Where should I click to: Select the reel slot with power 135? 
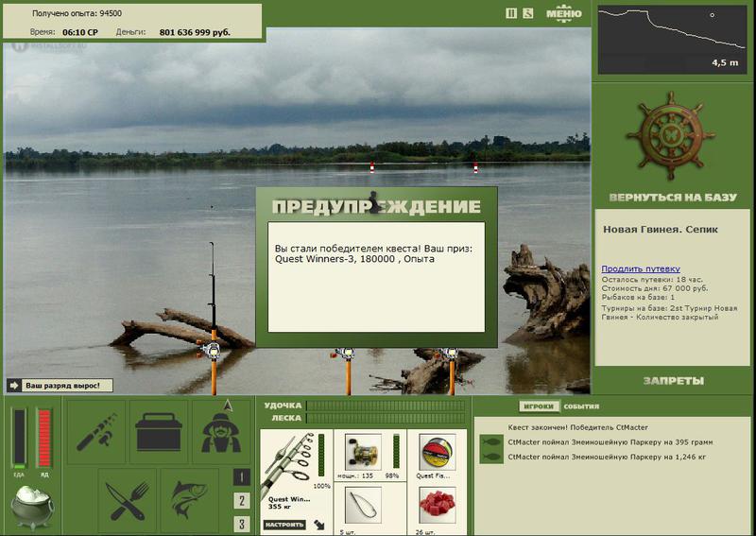(x=369, y=456)
